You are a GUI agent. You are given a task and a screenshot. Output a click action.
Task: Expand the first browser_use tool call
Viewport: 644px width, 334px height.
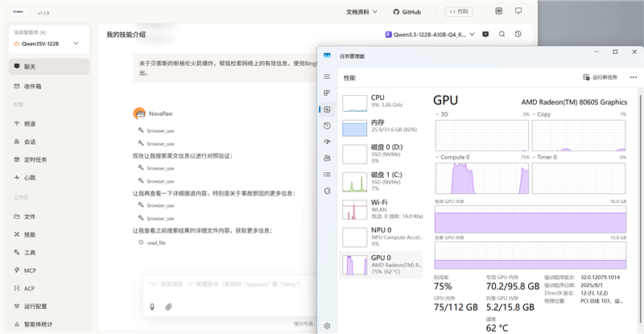(x=156, y=130)
